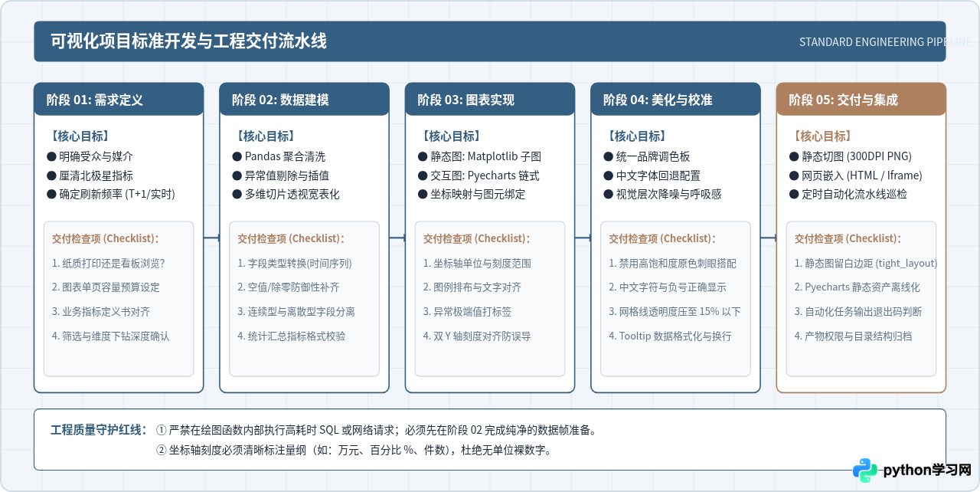Click 【核心目标】 under 阶段 05

[822, 136]
